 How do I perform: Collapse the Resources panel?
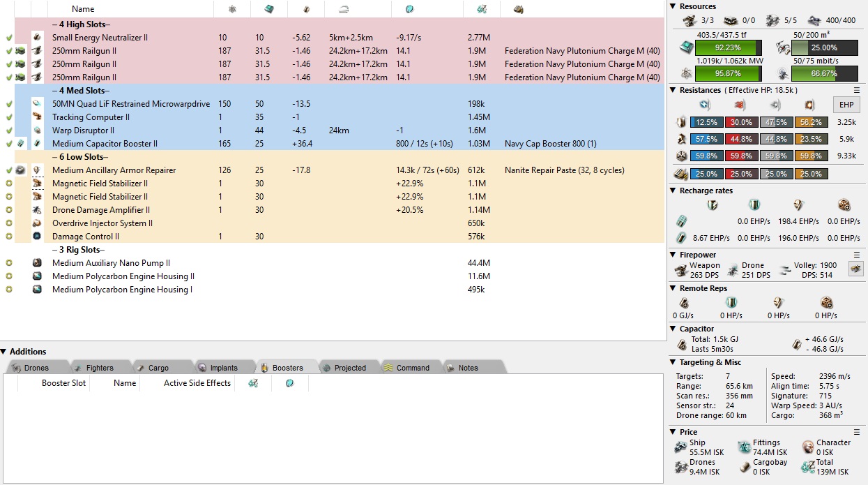click(x=673, y=6)
